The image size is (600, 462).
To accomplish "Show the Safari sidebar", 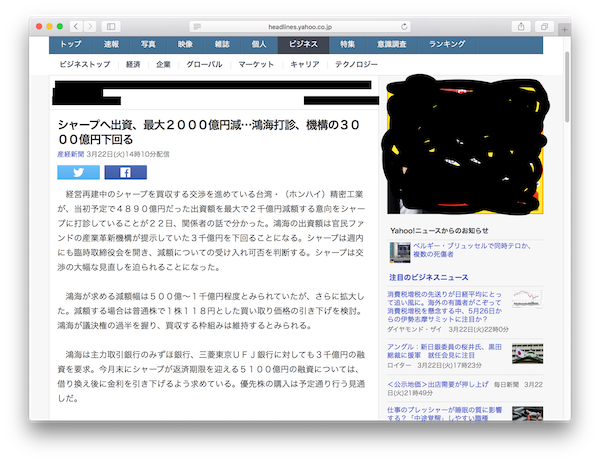I will 111,26.
